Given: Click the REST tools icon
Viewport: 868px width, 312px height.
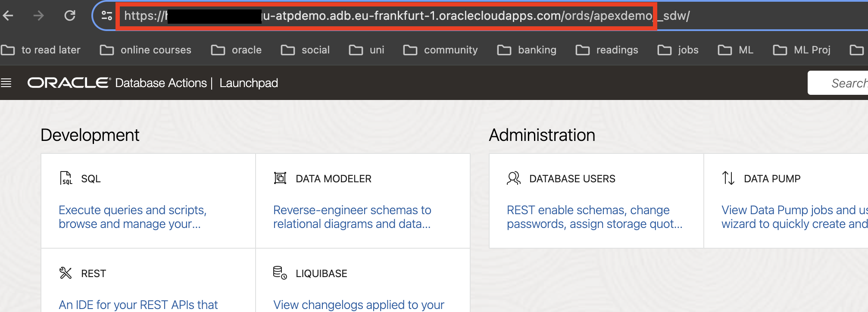Looking at the screenshot, I should point(66,273).
